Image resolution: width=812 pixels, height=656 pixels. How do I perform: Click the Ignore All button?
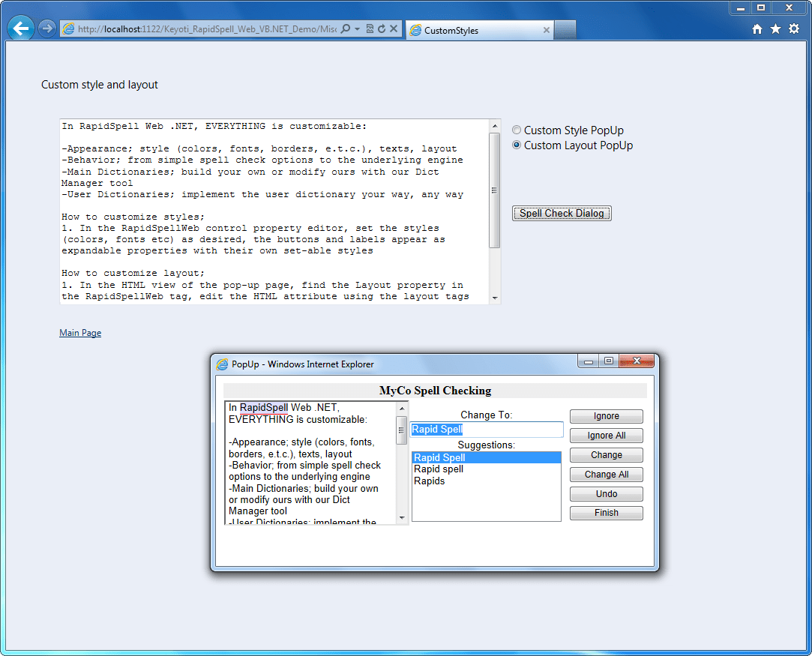coord(606,435)
